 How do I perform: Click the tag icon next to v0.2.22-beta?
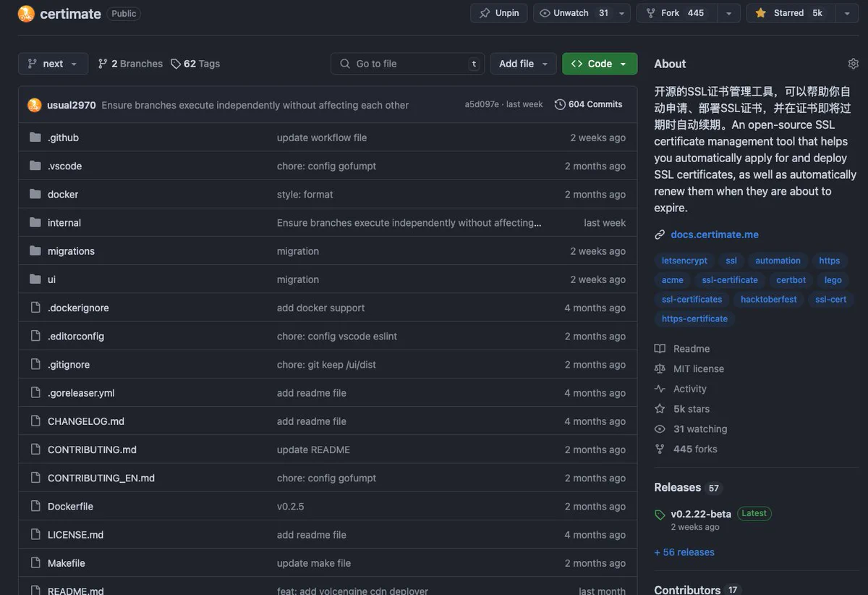[x=660, y=515]
